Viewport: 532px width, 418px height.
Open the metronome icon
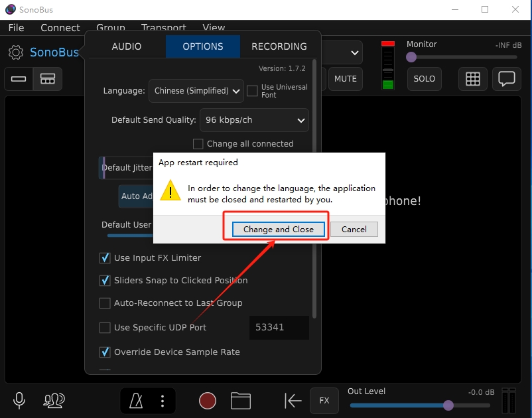coord(136,401)
